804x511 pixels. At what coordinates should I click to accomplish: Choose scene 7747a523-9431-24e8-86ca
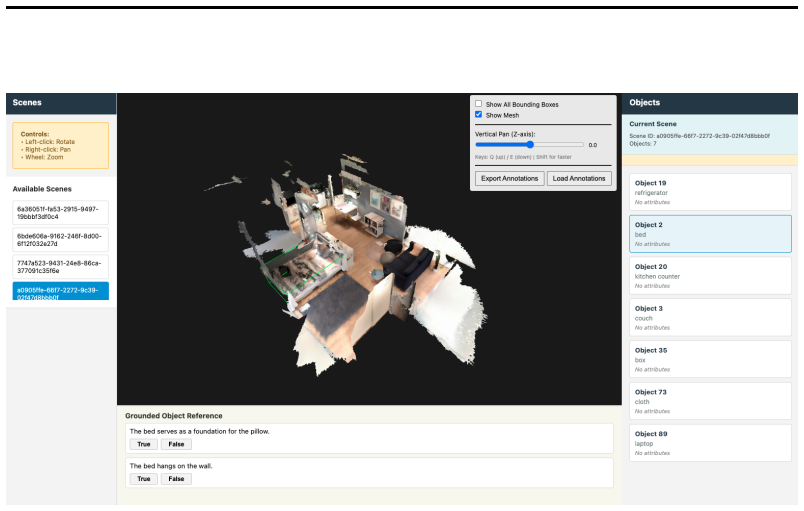click(x=61, y=267)
